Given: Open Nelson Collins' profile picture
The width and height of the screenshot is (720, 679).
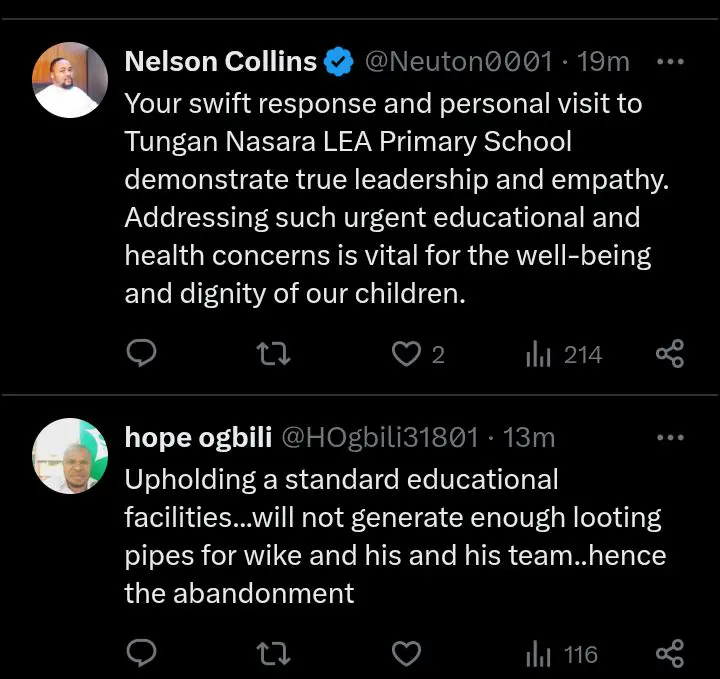Looking at the screenshot, I should pyautogui.click(x=70, y=79).
